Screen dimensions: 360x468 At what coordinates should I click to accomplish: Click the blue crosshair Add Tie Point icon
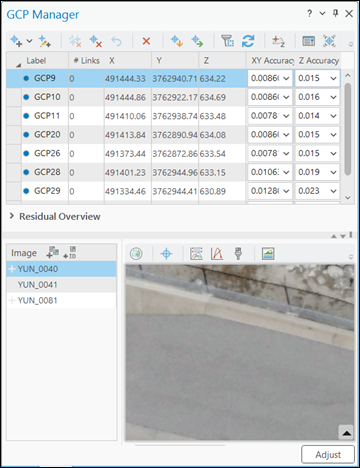pos(166,254)
